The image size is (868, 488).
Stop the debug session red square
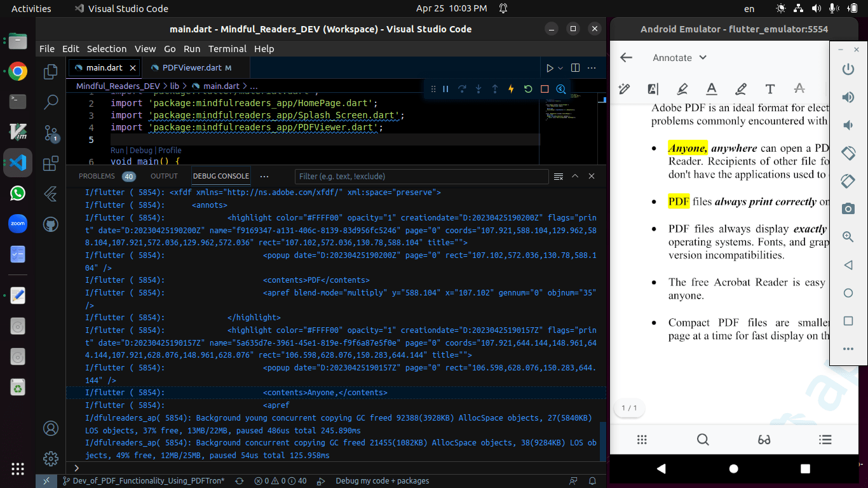pos(545,90)
